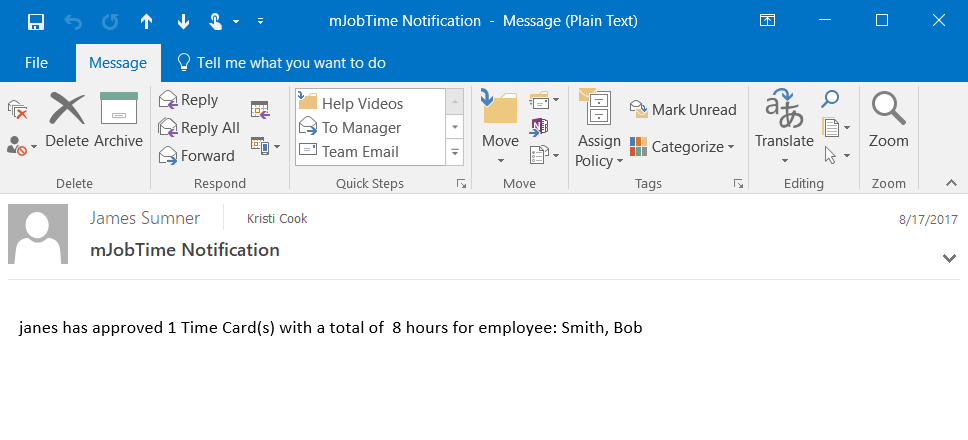Click the message date 8/17/2017
Viewport: 968px width, 440px height.
point(928,220)
